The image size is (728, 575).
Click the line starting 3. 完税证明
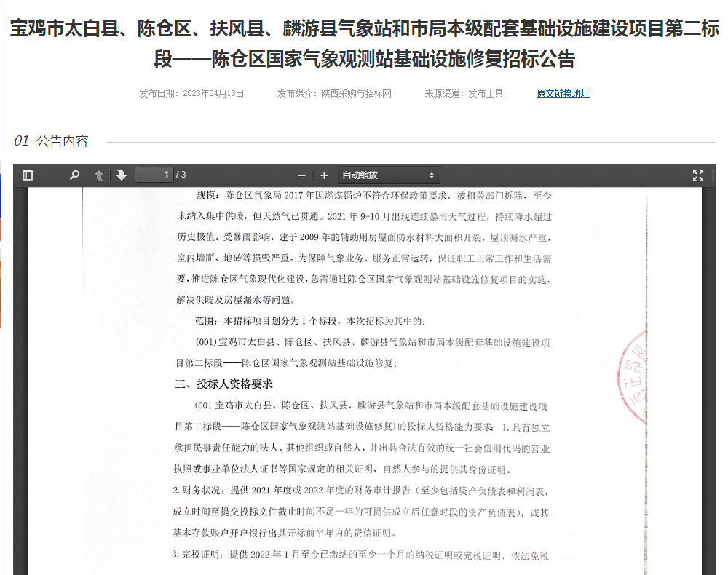pyautogui.click(x=360, y=555)
